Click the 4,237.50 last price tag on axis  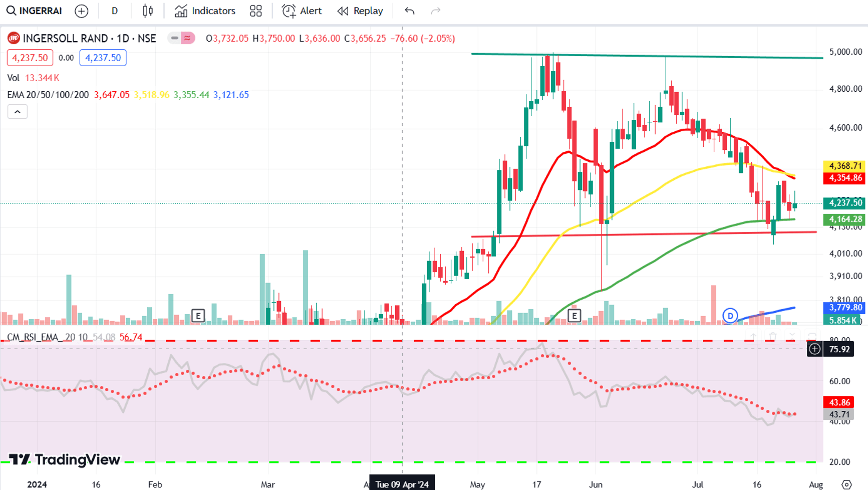click(844, 203)
